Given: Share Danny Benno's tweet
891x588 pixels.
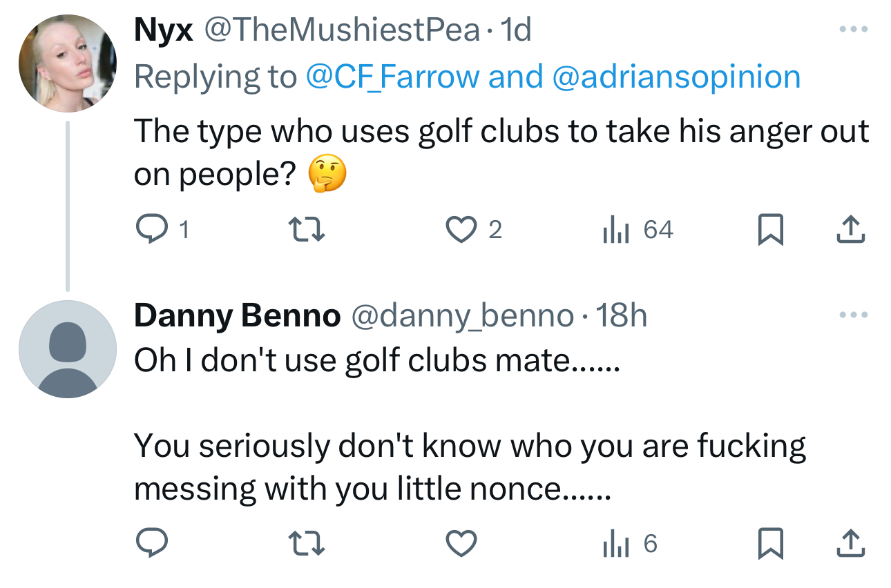Looking at the screenshot, I should [850, 545].
